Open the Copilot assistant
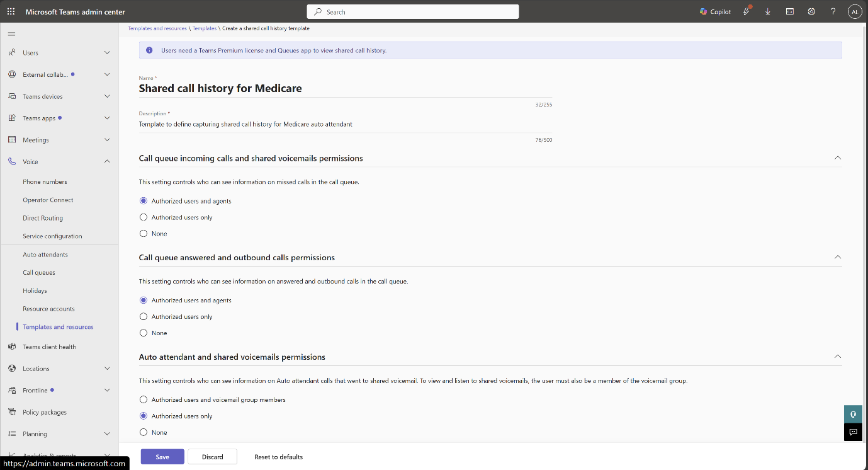 pos(715,12)
